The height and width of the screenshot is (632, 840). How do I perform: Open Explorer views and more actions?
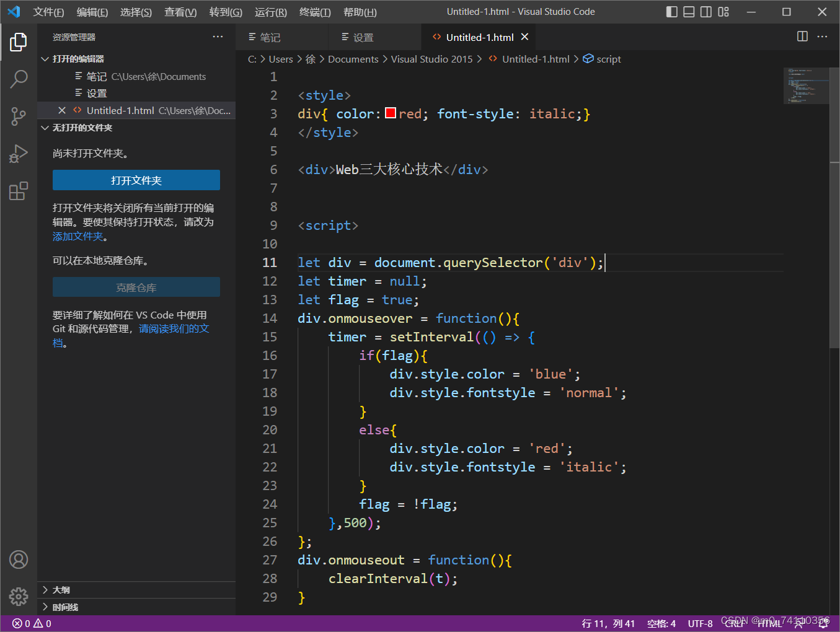pos(218,37)
